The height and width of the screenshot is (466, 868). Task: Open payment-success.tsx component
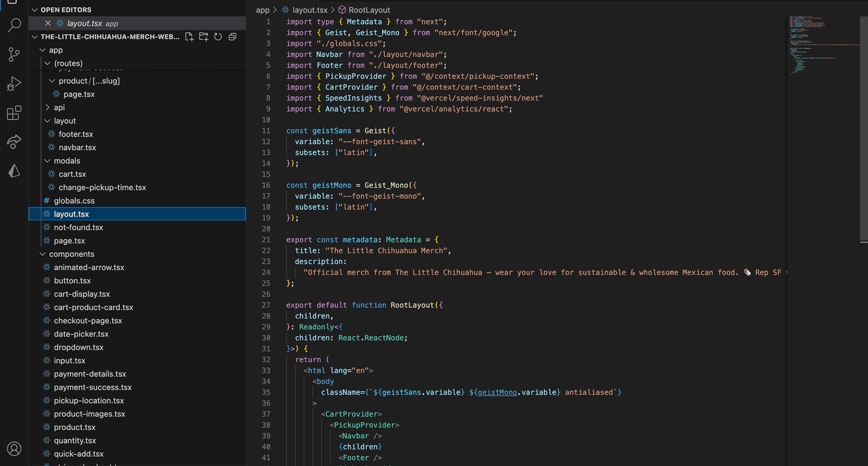[x=137, y=387]
